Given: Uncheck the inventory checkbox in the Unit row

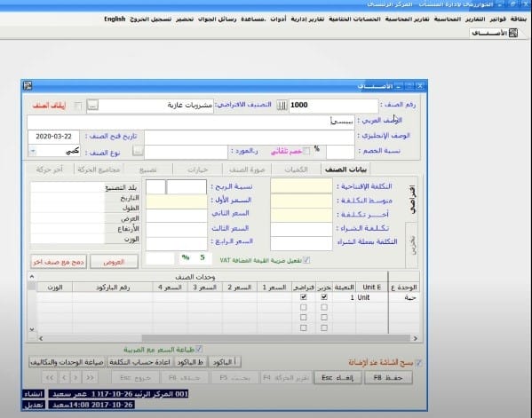Looking at the screenshot, I should point(324,297).
